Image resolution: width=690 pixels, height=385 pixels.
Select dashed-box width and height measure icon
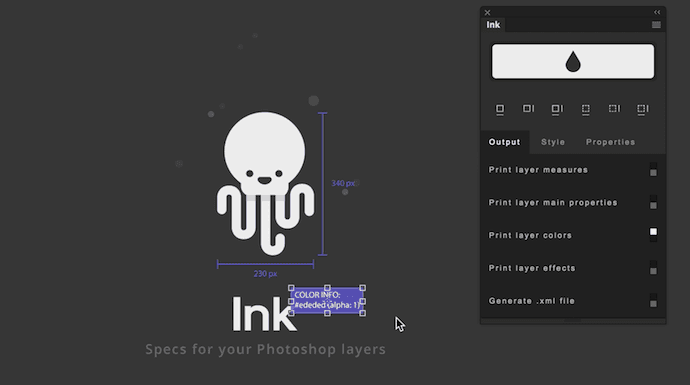tap(642, 110)
